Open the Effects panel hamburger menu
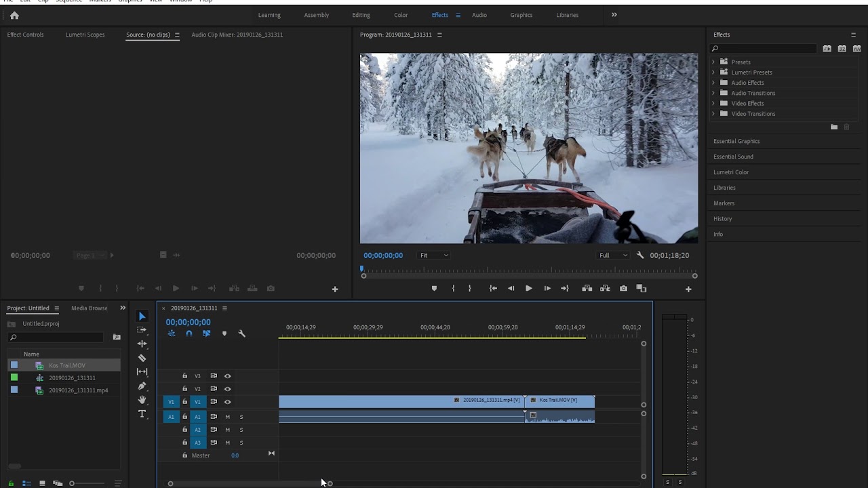This screenshot has height=488, width=868. (853, 35)
